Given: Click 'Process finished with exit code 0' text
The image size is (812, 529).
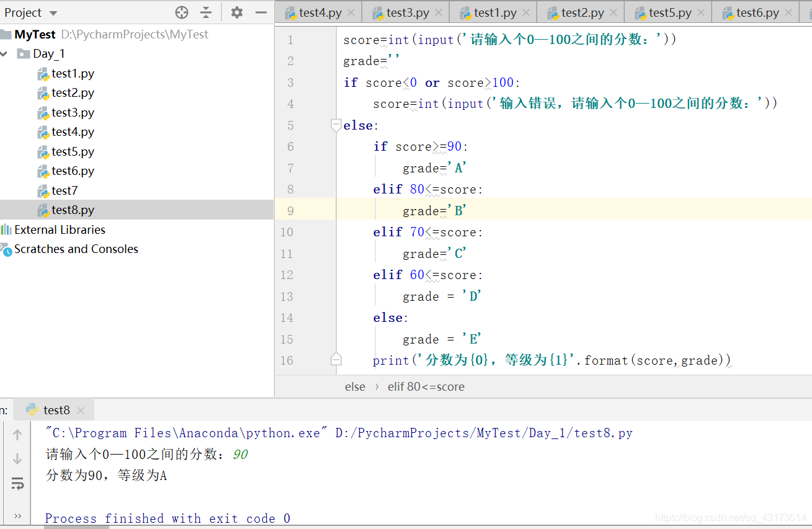Looking at the screenshot, I should coord(167,518).
